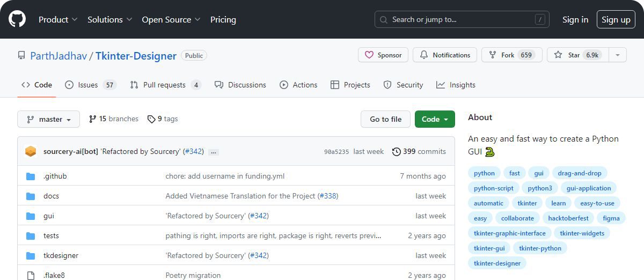Select the collaborate topic tag
This screenshot has height=280, width=644.
517,218
